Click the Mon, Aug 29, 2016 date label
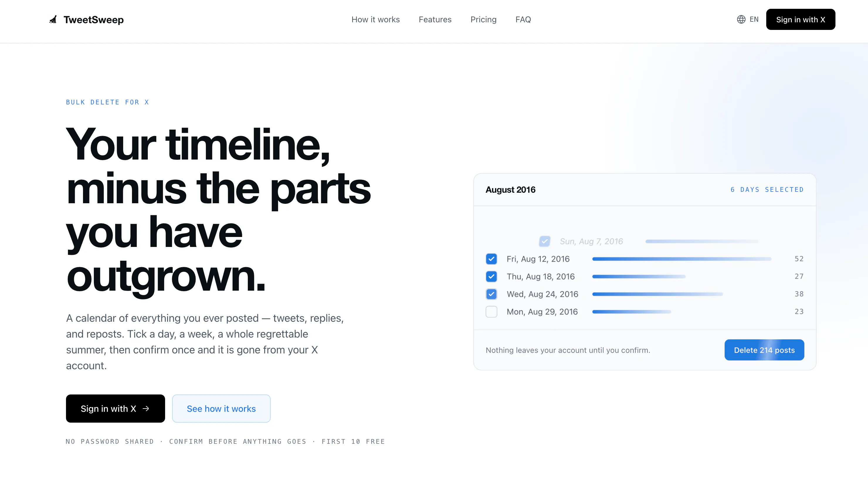 click(542, 311)
